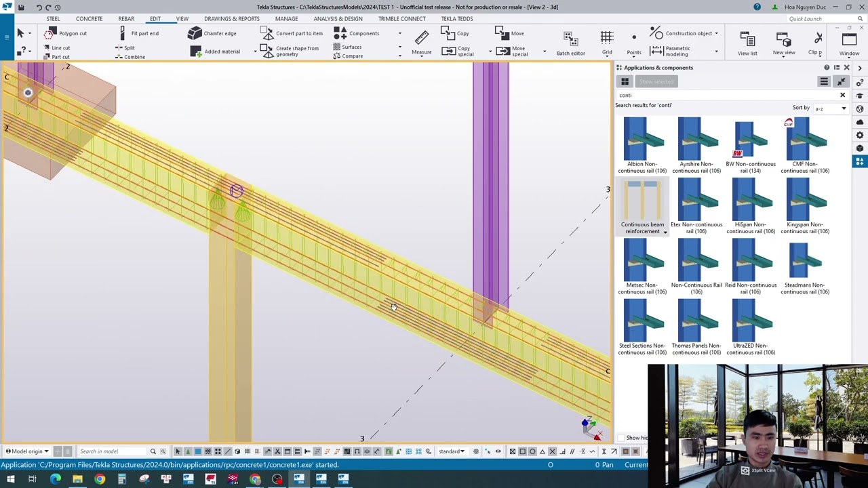Select the Points tool

tap(634, 42)
